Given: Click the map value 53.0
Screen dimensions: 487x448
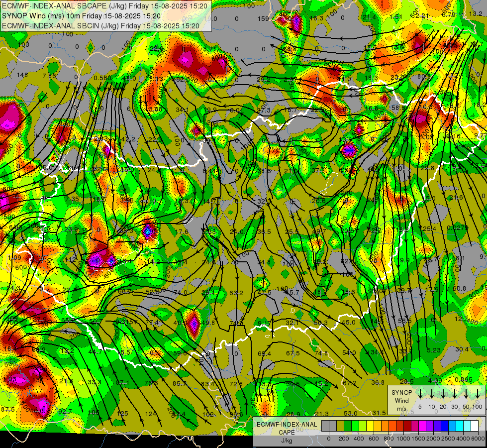Looking at the screenshot, I should coord(350,413).
